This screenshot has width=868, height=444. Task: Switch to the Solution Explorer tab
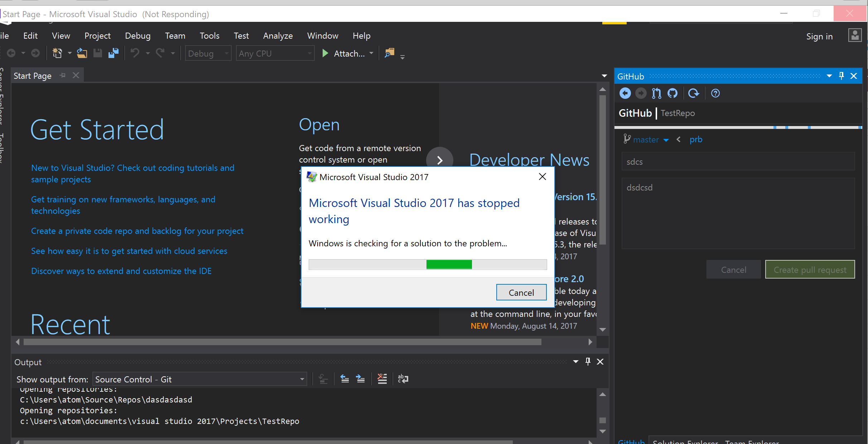[685, 441]
